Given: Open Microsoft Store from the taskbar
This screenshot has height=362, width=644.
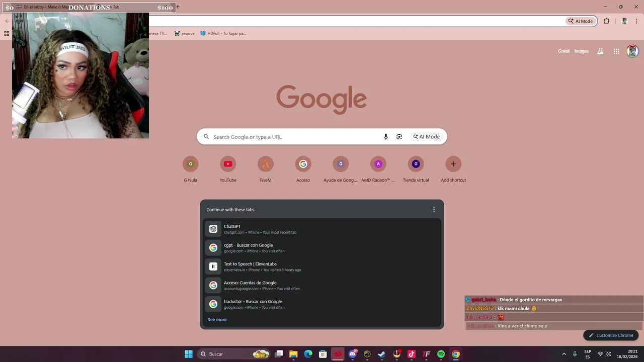Looking at the screenshot, I should point(323,354).
